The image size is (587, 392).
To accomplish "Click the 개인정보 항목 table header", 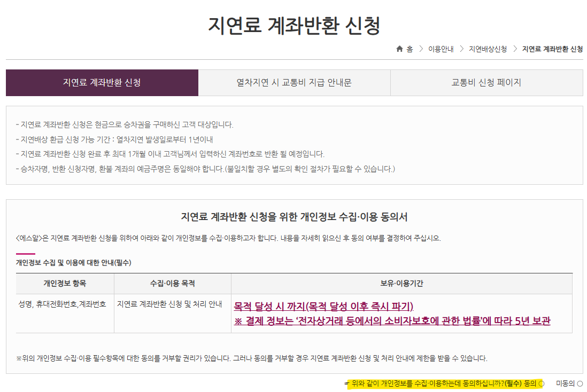I will click(x=65, y=284).
